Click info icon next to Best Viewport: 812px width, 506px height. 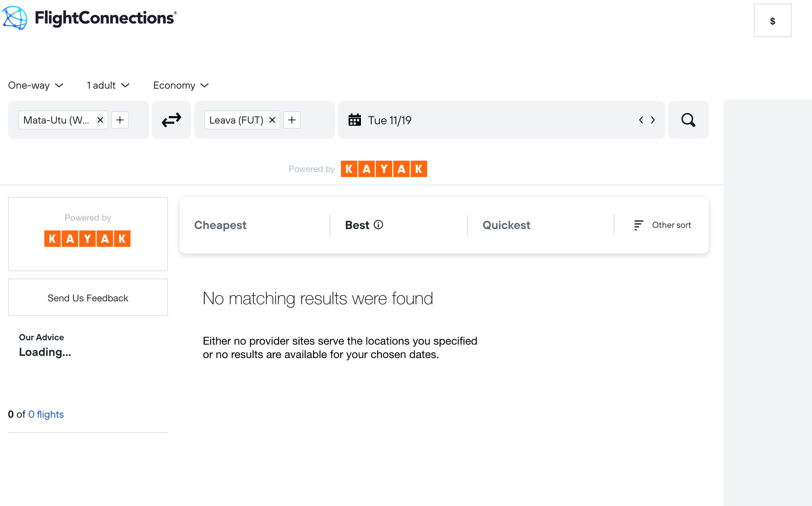tap(378, 225)
